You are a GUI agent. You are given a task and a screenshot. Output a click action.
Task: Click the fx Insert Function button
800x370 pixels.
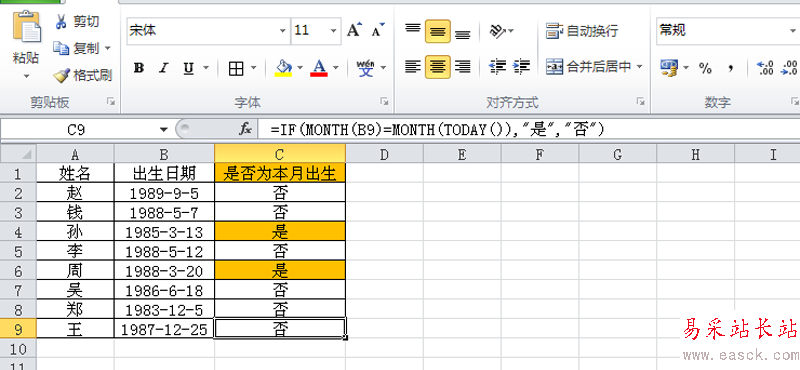tap(245, 130)
